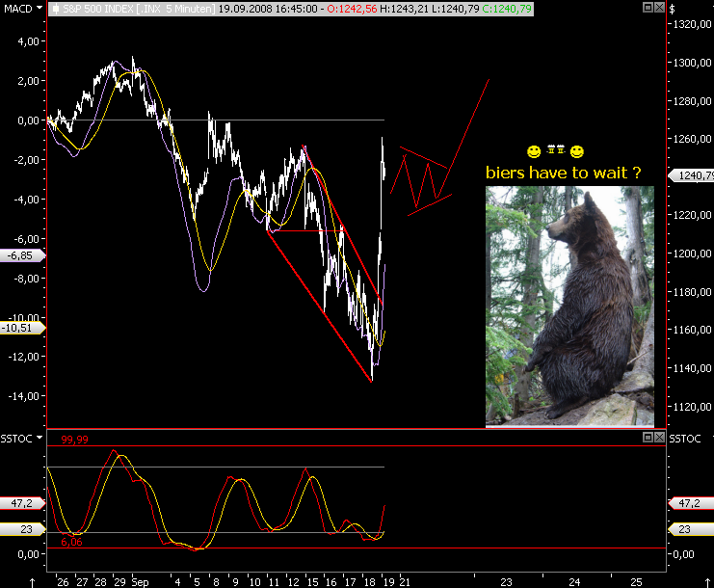Image resolution: width=714 pixels, height=588 pixels.
Task: Click the right 47,2 stochastic marker
Action: [691, 503]
